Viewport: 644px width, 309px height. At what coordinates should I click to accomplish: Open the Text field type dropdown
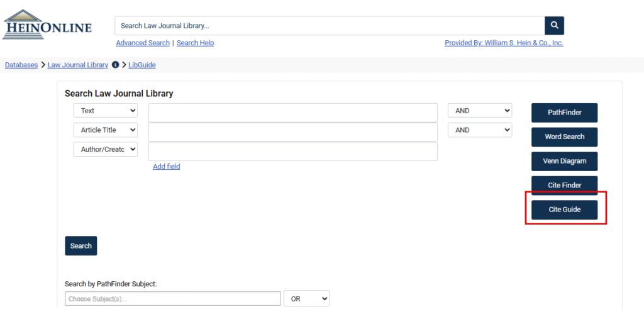coord(105,111)
